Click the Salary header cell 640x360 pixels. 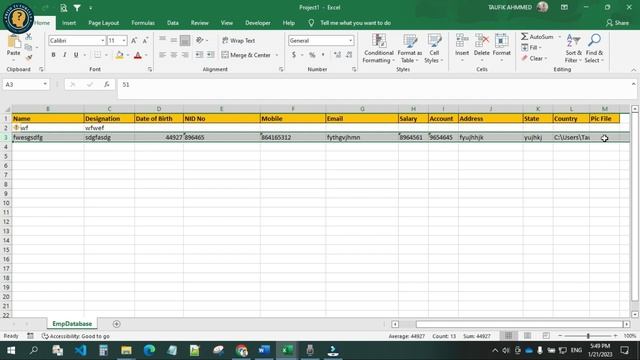click(x=413, y=118)
